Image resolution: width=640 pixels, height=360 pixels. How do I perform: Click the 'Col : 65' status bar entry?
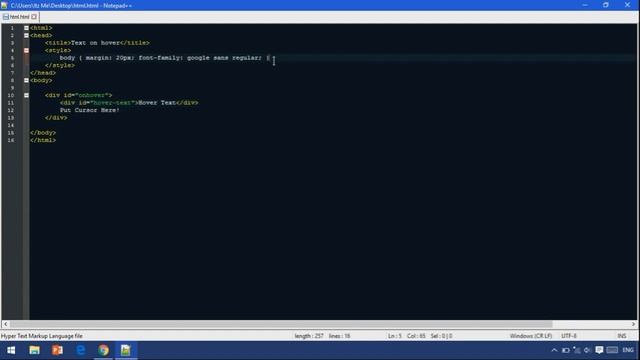(416, 336)
